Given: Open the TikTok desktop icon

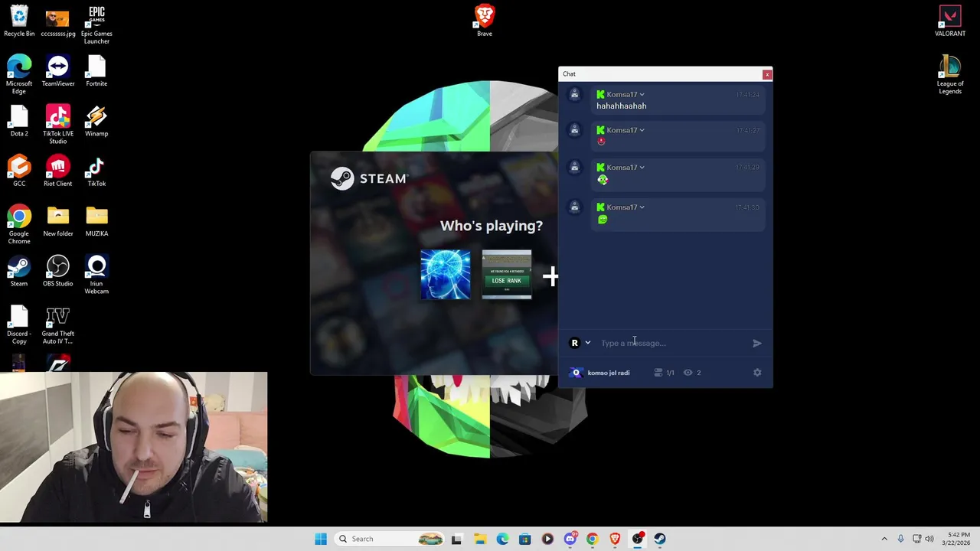Looking at the screenshot, I should tap(96, 171).
